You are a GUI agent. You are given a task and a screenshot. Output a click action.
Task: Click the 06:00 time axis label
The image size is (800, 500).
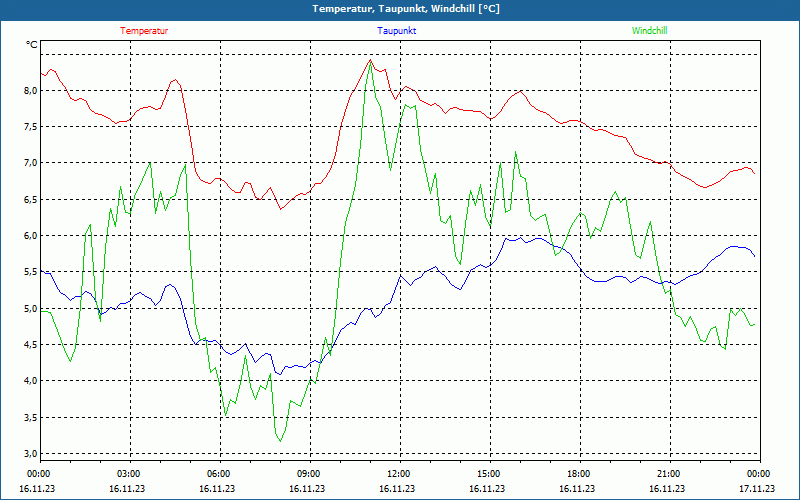pyautogui.click(x=219, y=474)
